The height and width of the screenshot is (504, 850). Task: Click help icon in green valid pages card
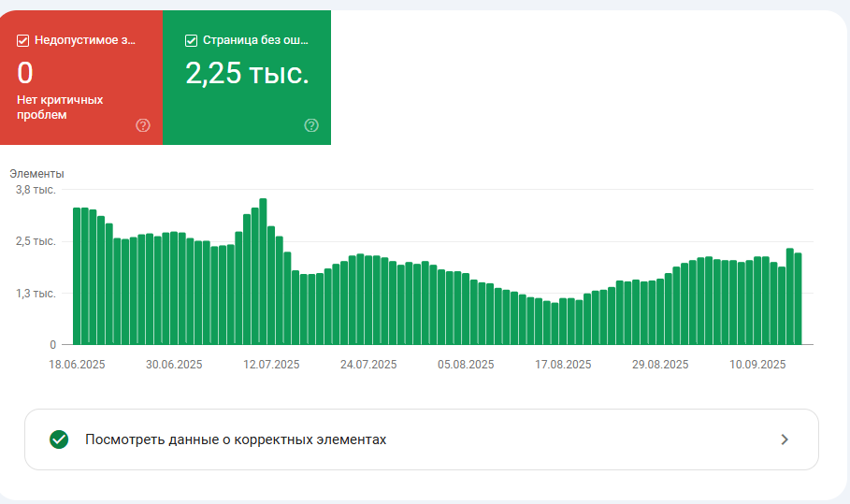(311, 125)
